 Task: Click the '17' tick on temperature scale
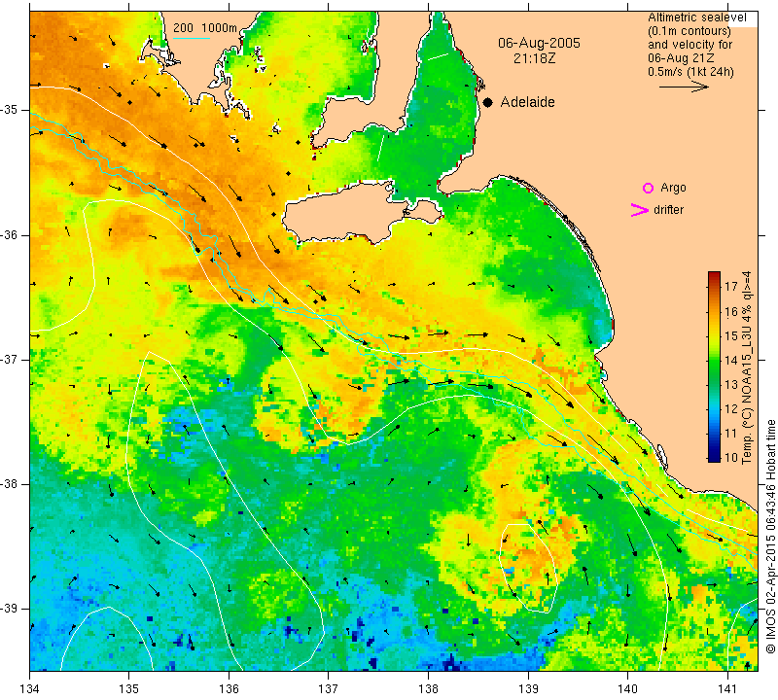[x=730, y=286]
